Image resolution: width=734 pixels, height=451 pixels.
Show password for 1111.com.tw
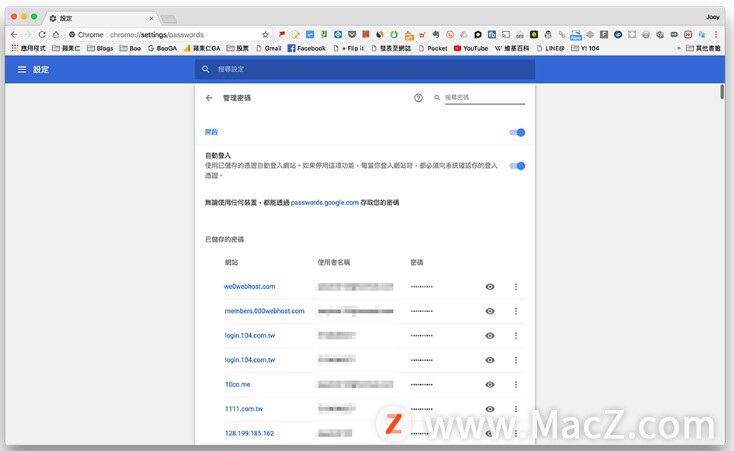pyautogui.click(x=490, y=409)
